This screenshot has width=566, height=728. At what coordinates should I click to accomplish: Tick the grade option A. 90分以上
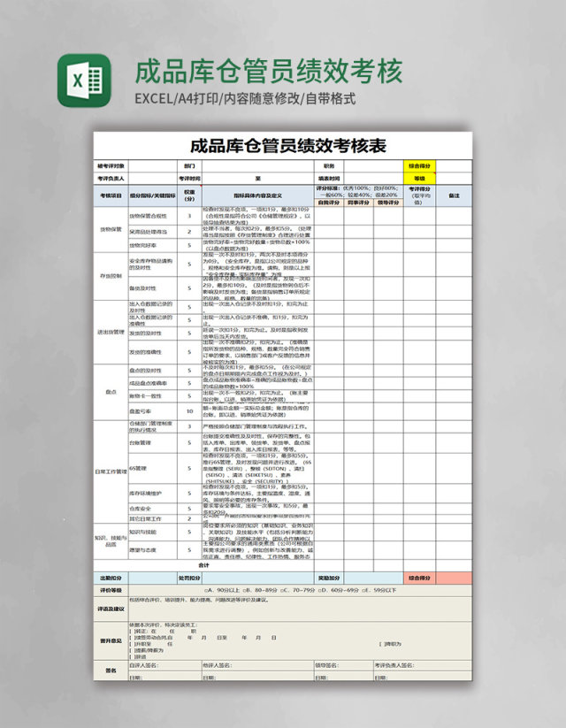(x=221, y=591)
